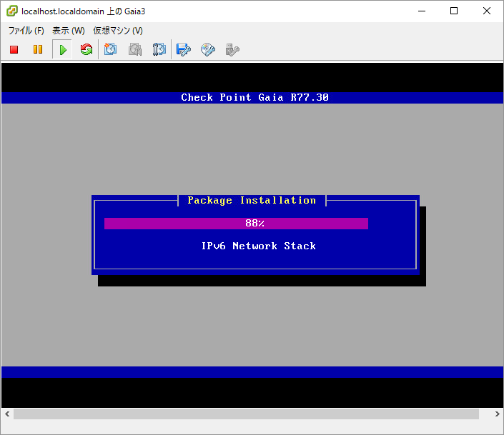Viewport: 504px width, 435px height.
Task: Open the Snapshot Manager icon
Action: coord(159,49)
